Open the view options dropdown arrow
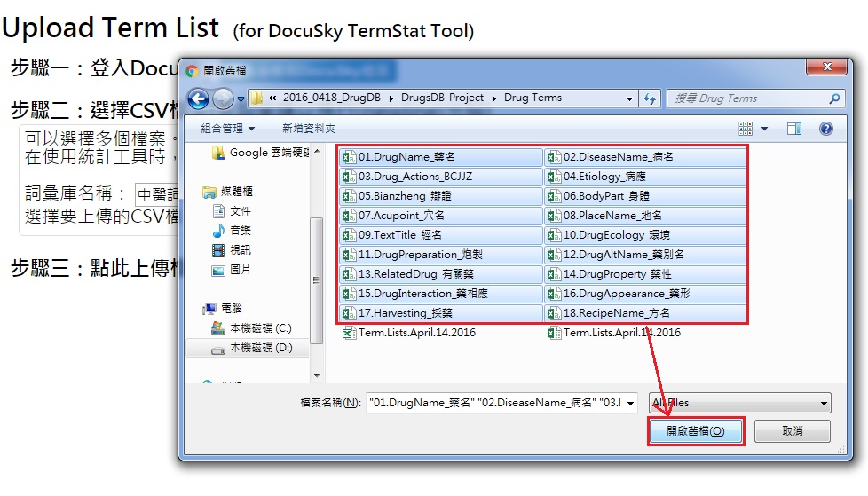 point(764,129)
